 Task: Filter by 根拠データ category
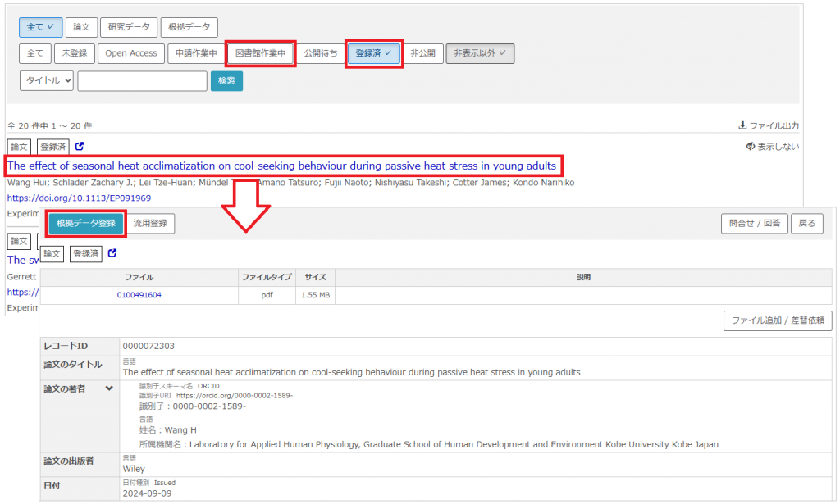click(x=189, y=27)
